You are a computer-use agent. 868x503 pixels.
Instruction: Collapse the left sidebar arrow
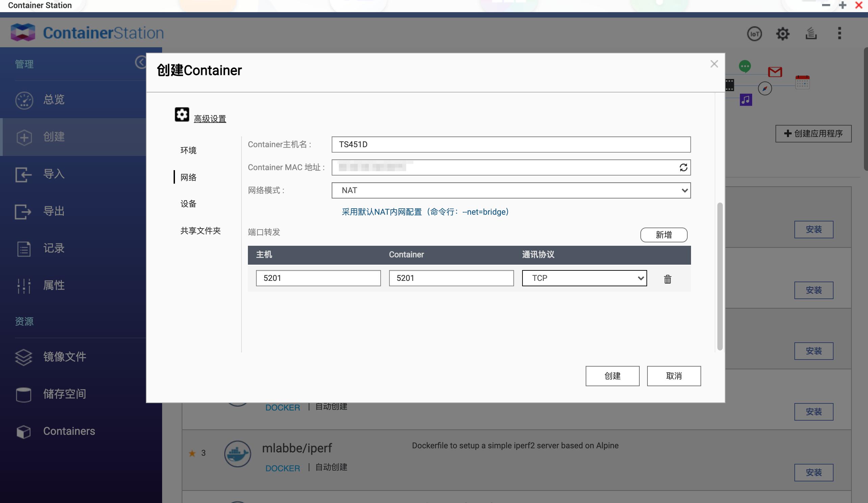(x=141, y=62)
